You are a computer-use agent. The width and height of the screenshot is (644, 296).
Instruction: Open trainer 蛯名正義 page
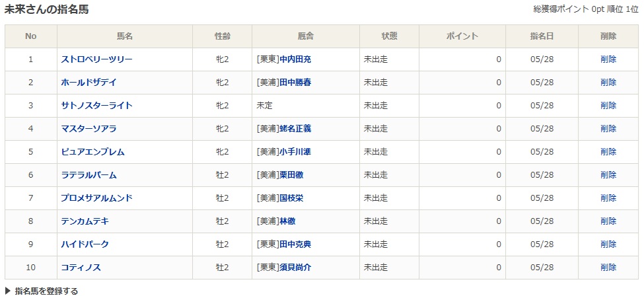[x=295, y=129]
